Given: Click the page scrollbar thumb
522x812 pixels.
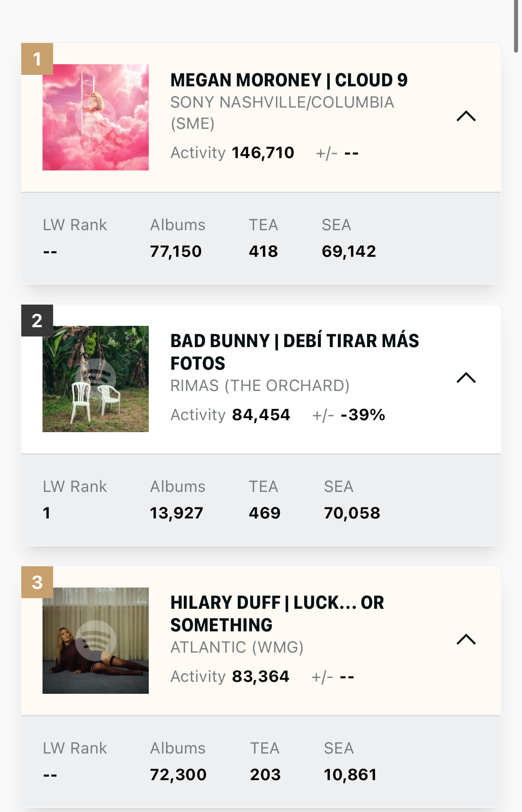Looking at the screenshot, I should [x=516, y=27].
